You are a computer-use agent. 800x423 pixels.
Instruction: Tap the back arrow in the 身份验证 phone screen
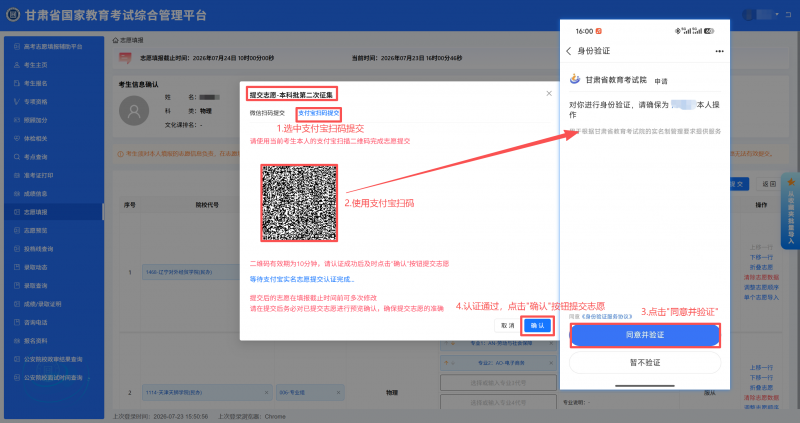click(x=569, y=51)
